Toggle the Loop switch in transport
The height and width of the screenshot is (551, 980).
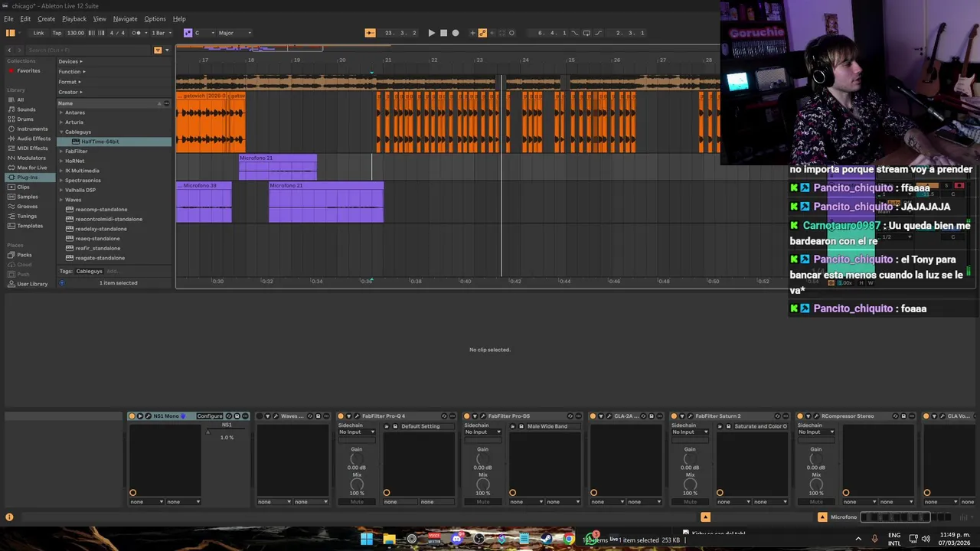[586, 33]
